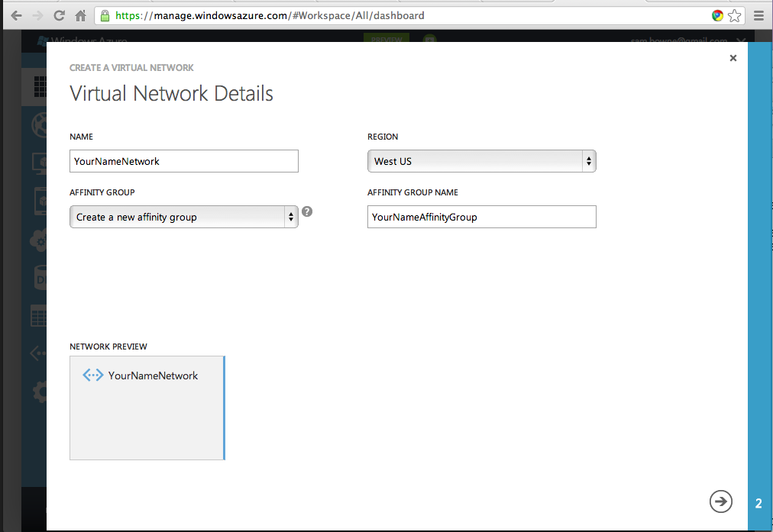Click the Networks arrows icon in sidebar
Screen dimensions: 773x532
[x=38, y=353]
